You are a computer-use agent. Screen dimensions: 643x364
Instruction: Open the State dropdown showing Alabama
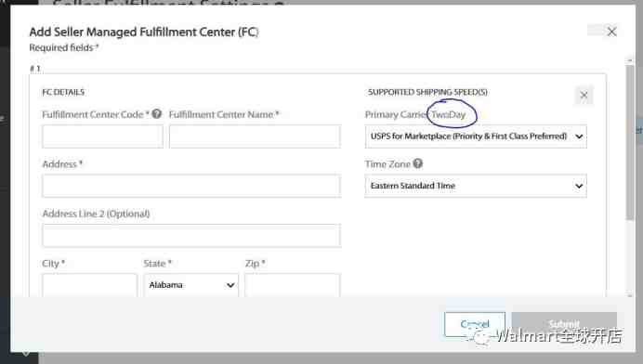191,285
